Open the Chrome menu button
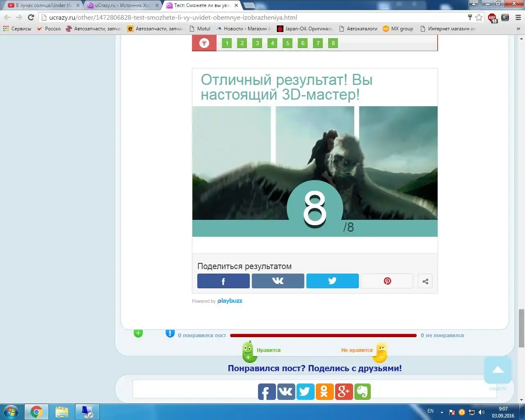The image size is (525, 420). coord(518,17)
